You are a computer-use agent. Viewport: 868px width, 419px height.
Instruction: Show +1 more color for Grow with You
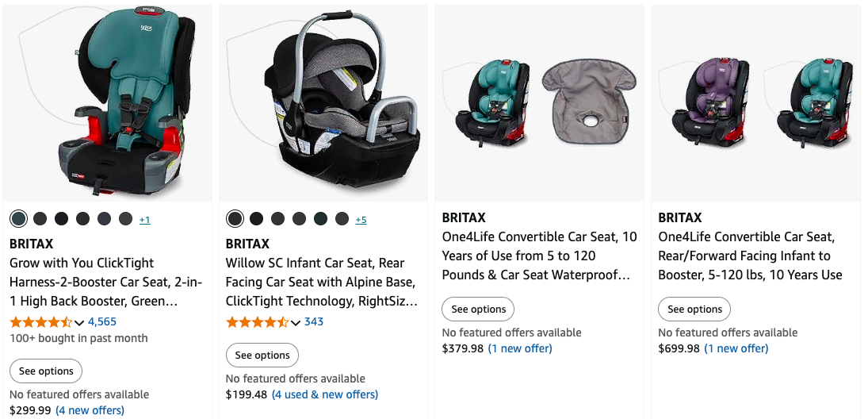coord(144,220)
